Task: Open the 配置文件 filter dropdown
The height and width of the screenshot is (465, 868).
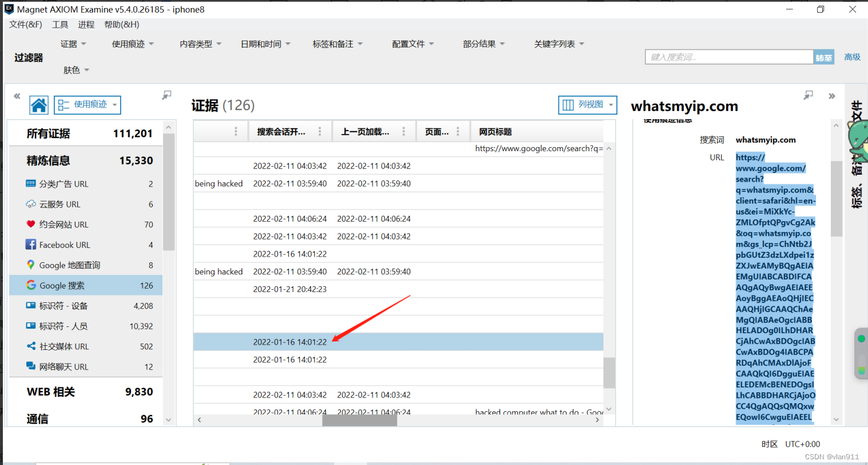Action: 413,44
